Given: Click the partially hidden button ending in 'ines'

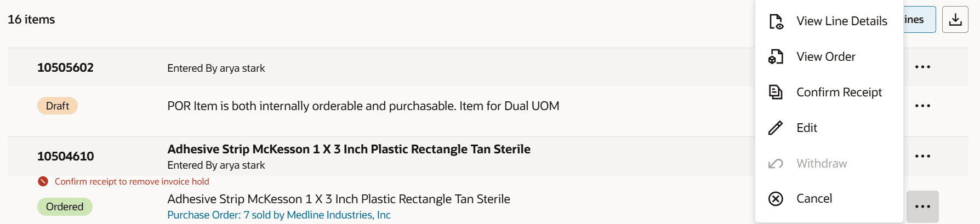Looking at the screenshot, I should pos(919,19).
